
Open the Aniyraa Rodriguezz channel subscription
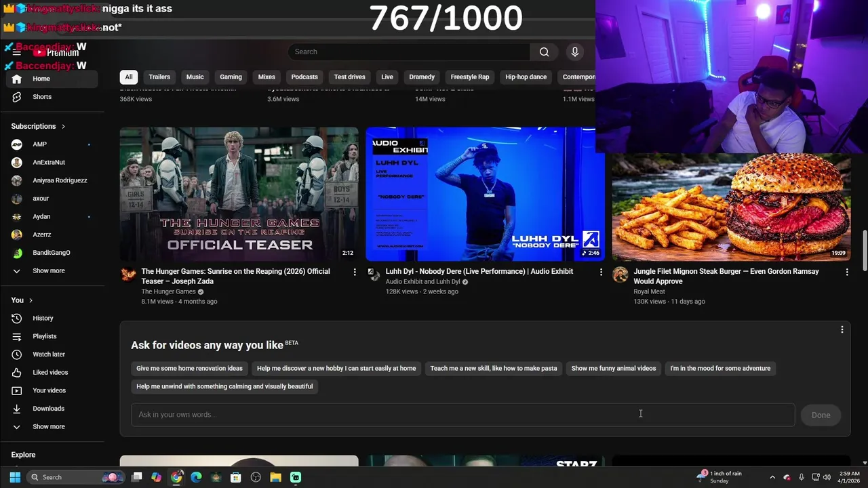(x=52, y=180)
